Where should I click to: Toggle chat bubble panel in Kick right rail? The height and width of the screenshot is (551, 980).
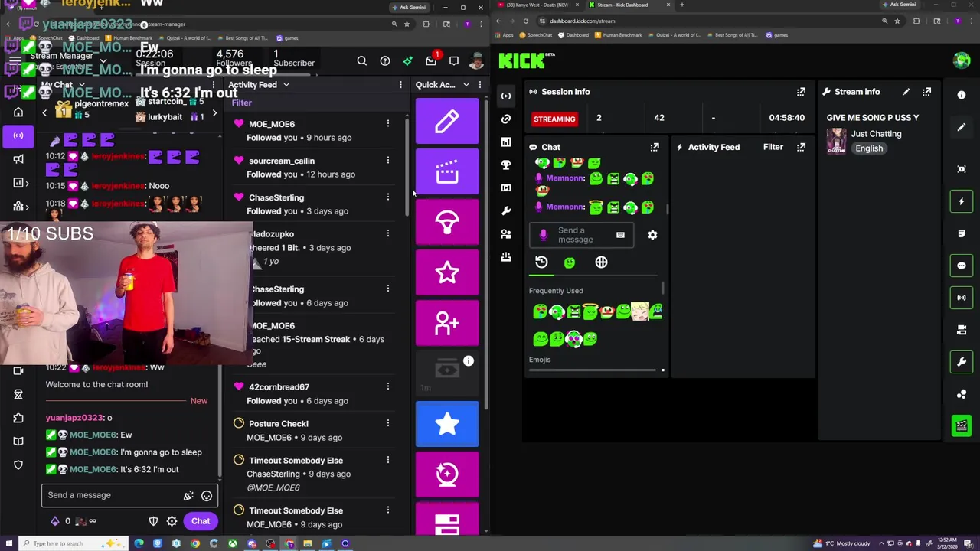coord(962,266)
